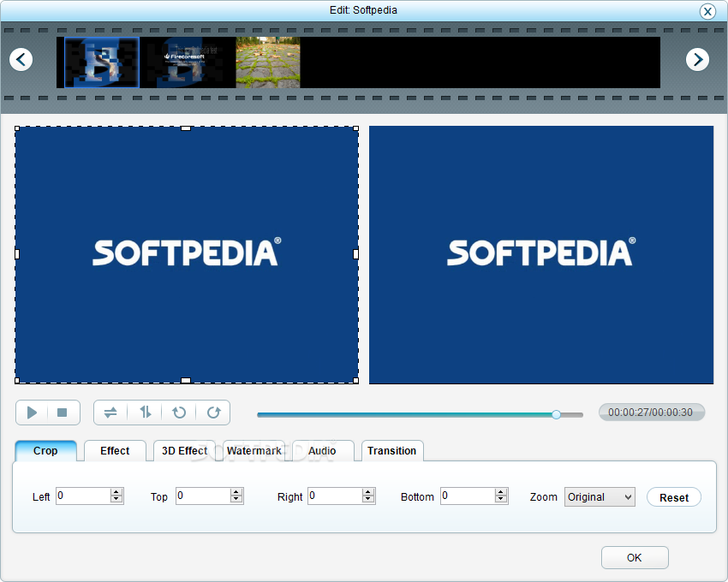
Task: Close the Edit: Softpedia dialog
Action: [x=707, y=11]
